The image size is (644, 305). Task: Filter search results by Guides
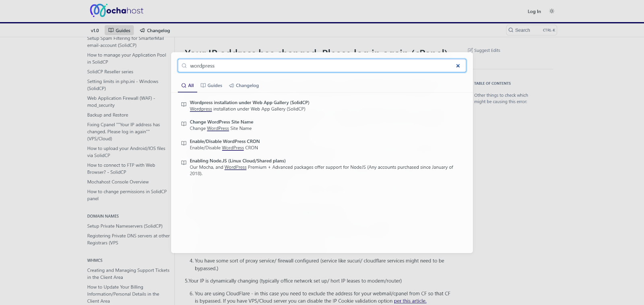211,86
